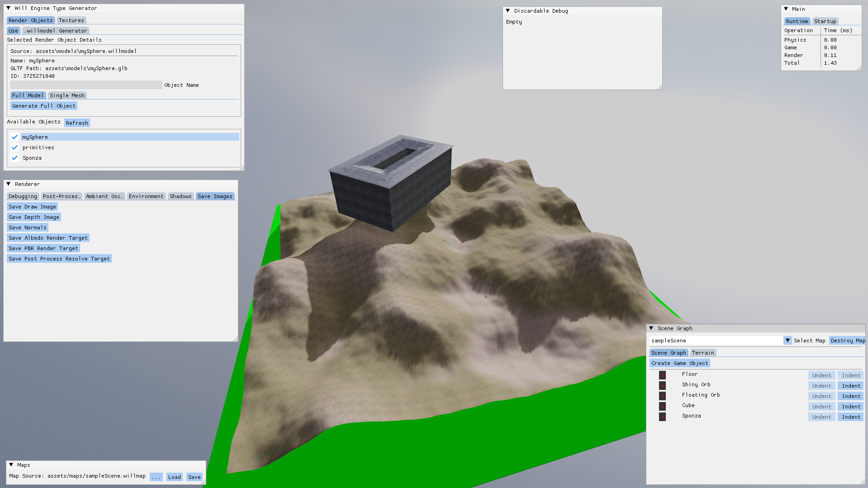
Task: Delete the Floating Orb with the red X icon
Action: [x=662, y=395]
